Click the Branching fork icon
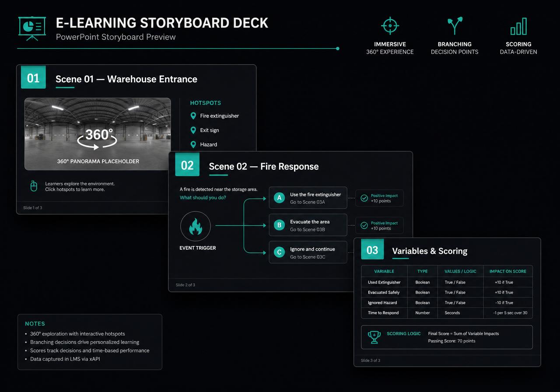Screen dimensions: 560x392 [x=455, y=26]
